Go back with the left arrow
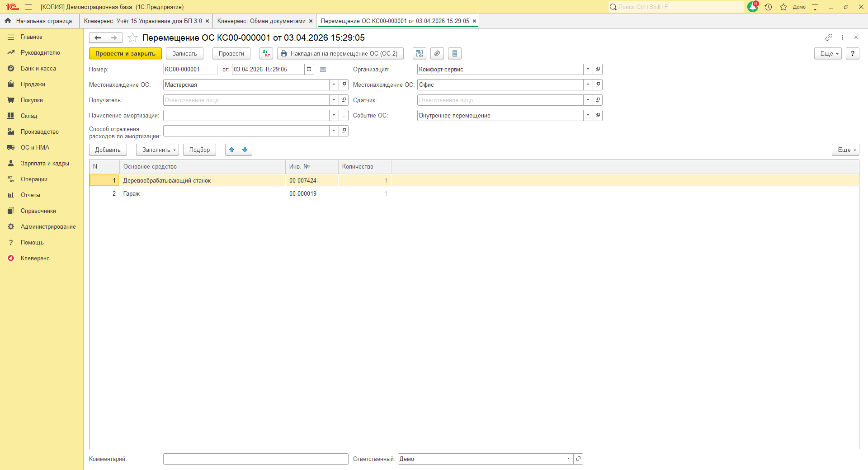868x470 pixels. click(98, 38)
